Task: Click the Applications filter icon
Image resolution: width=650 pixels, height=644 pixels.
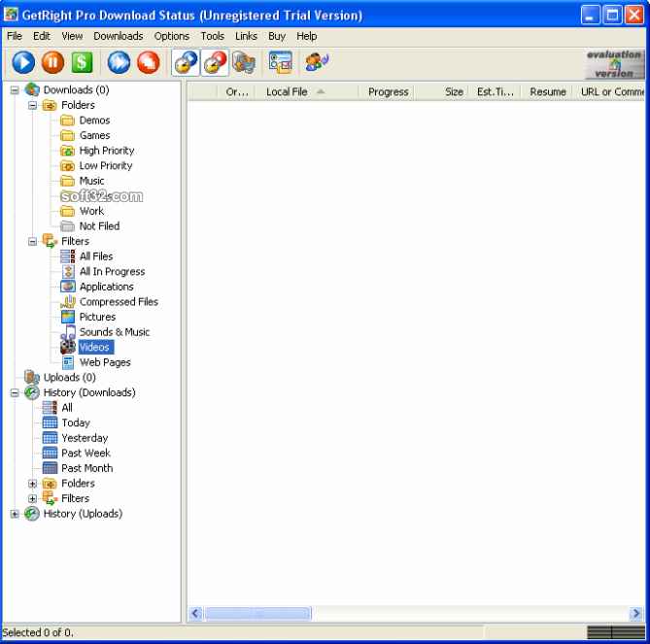Action: point(68,287)
